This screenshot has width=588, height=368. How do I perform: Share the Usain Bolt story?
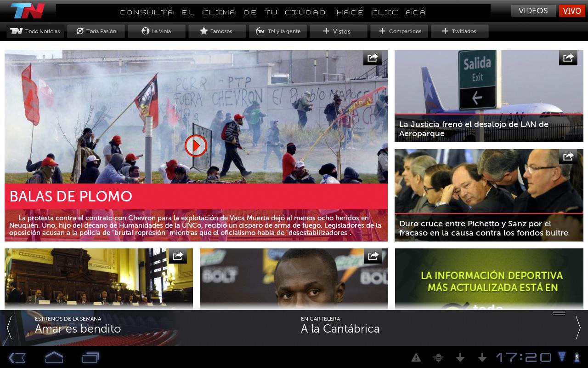click(x=373, y=256)
